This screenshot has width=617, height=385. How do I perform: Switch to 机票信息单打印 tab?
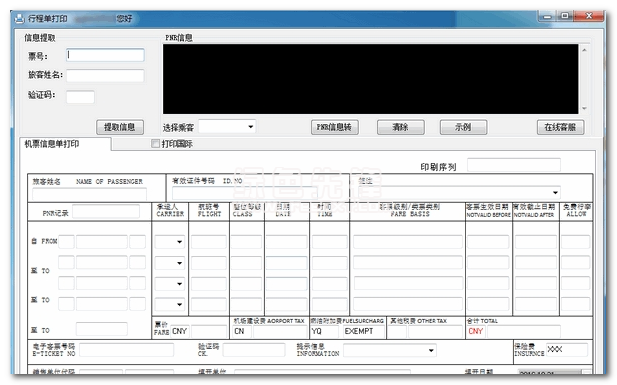[52, 144]
